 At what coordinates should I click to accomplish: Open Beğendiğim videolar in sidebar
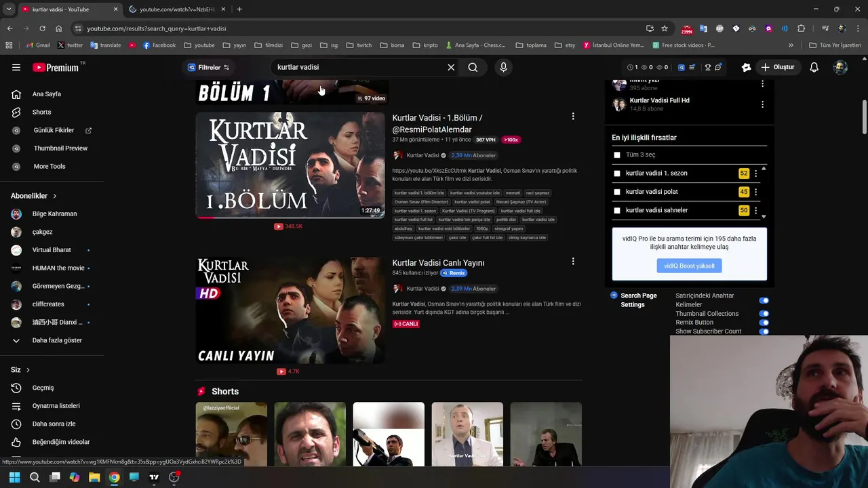[x=61, y=442]
